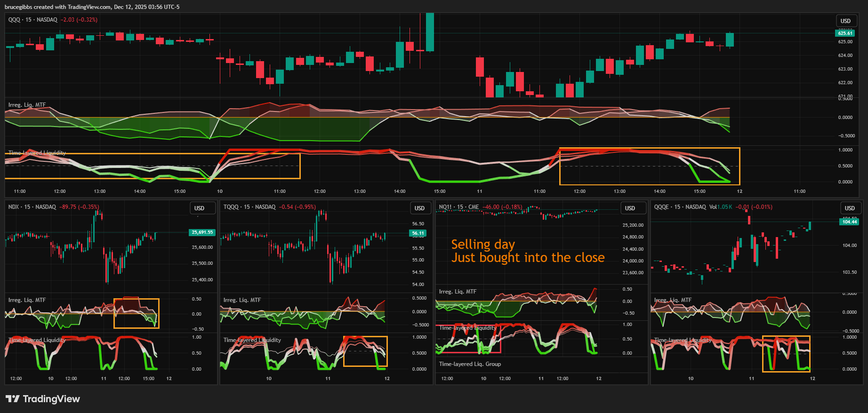Click the 625.61 current price label
Image resolution: width=868 pixels, height=413 pixels.
845,33
